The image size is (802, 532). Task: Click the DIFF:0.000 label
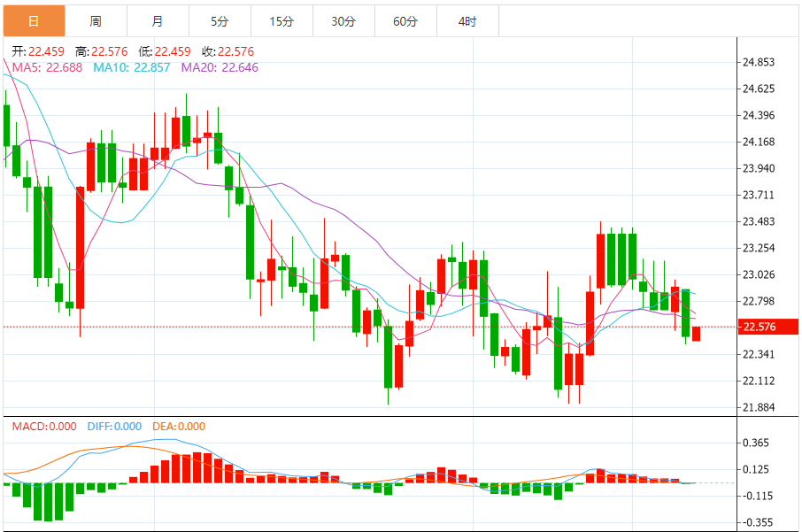(114, 427)
